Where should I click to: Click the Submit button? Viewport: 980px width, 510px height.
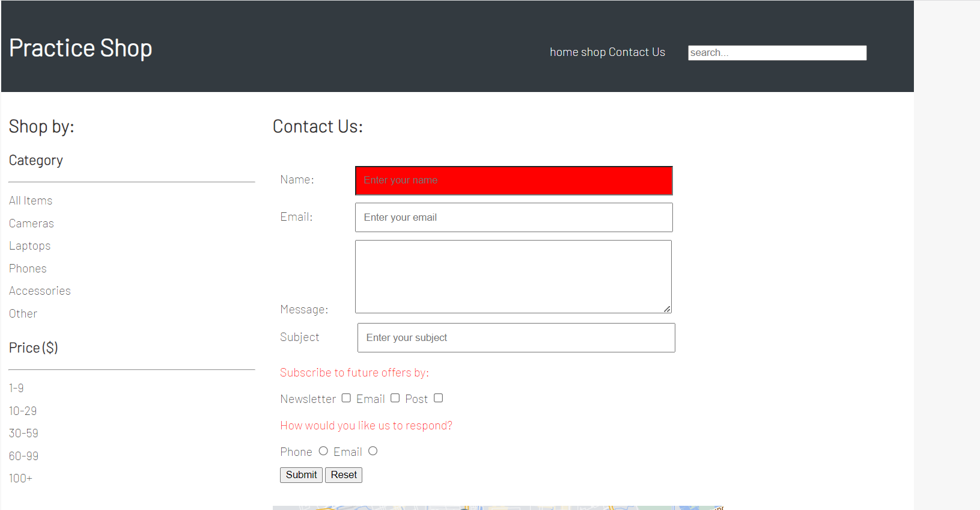pos(300,475)
